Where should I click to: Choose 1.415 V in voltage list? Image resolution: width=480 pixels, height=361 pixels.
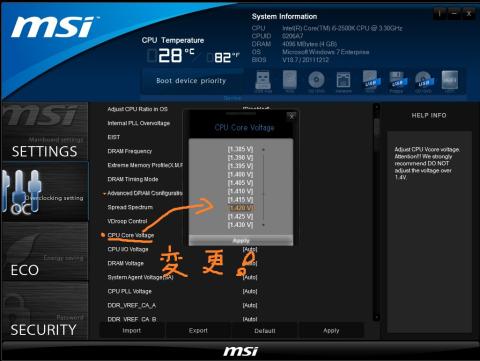coord(240,199)
